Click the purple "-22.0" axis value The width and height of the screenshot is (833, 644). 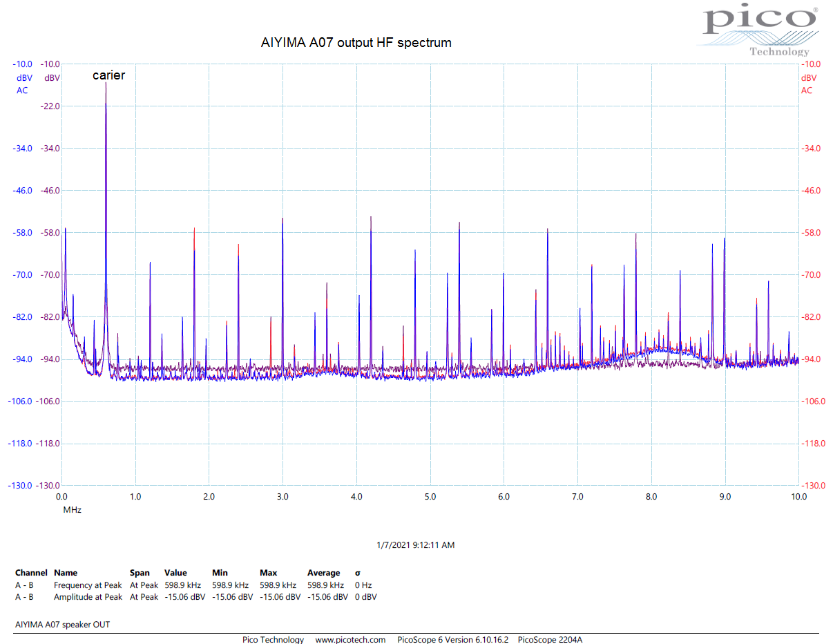coord(50,106)
